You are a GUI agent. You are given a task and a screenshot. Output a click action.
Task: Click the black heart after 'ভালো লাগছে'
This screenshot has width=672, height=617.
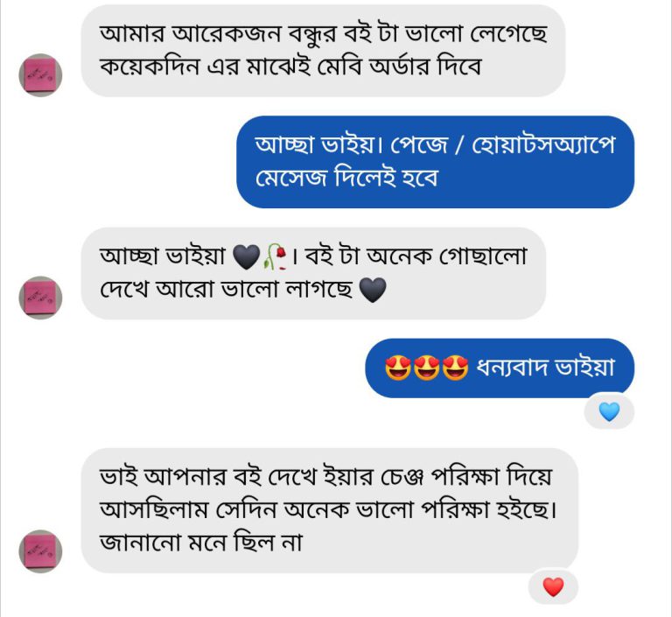tap(373, 291)
